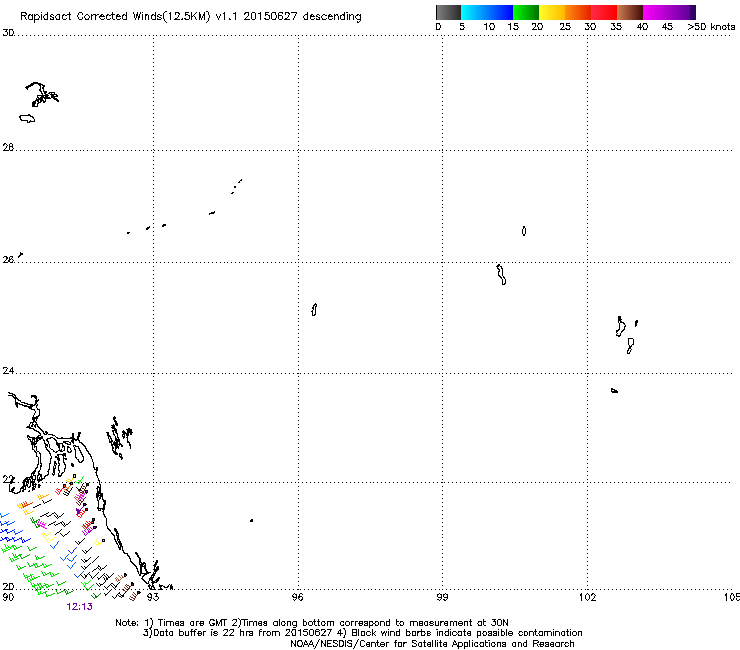Click longitude label '96' on the bottom axis
The width and height of the screenshot is (740, 650).
pyautogui.click(x=297, y=597)
